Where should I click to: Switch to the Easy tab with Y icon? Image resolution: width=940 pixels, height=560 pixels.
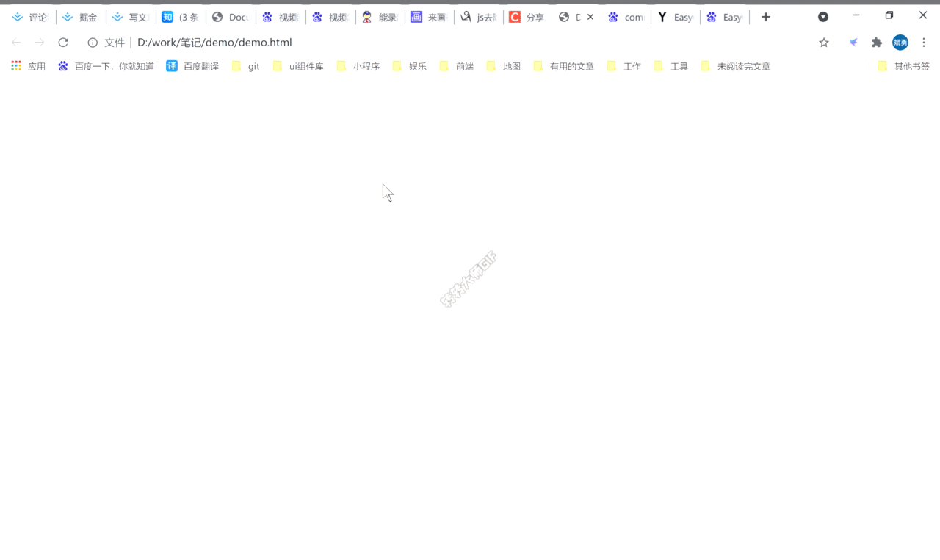tap(676, 17)
